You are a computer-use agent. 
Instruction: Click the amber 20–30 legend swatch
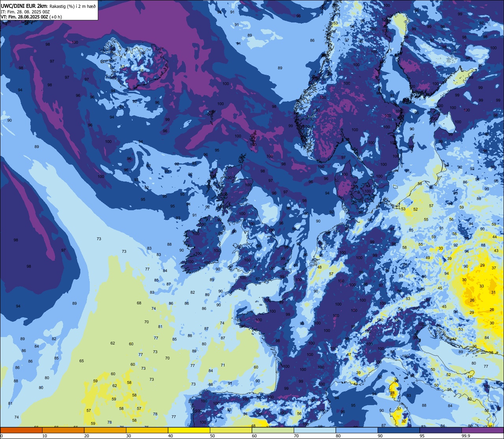[x=105, y=430]
